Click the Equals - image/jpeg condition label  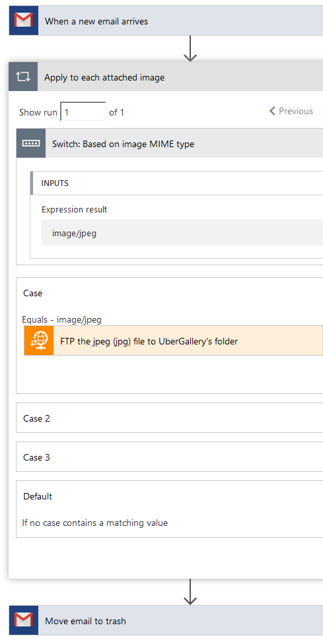pos(61,319)
